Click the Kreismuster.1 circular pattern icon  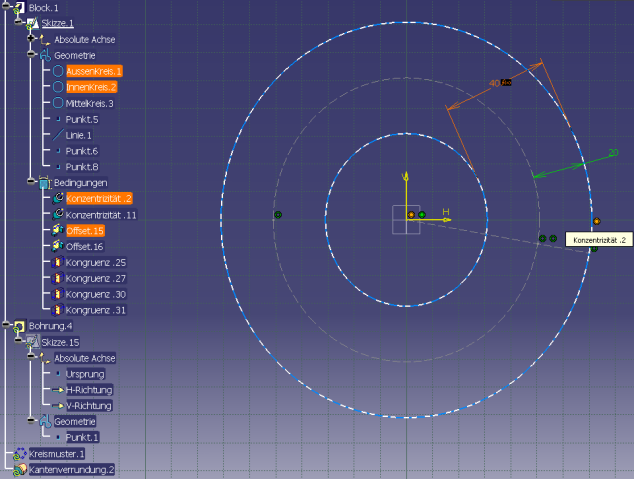point(19,454)
